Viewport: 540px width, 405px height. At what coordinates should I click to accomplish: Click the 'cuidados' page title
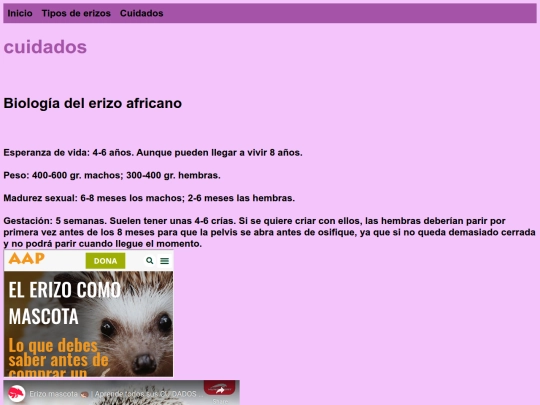45,47
